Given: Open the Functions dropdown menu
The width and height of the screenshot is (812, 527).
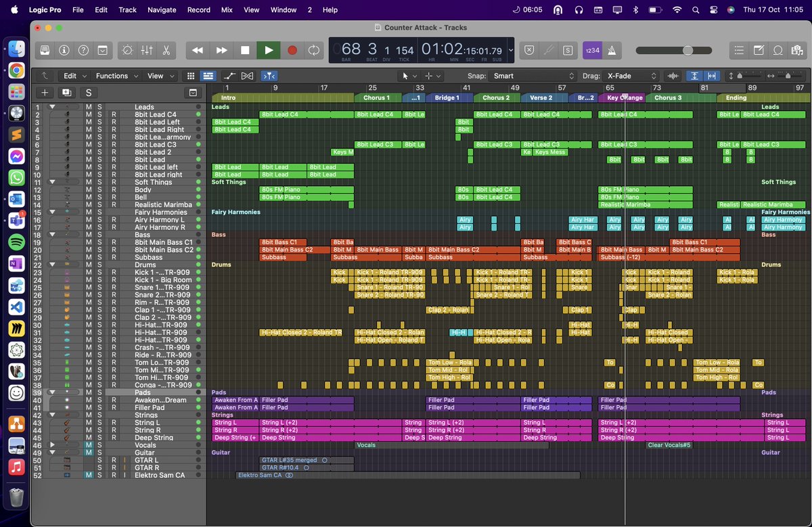Looking at the screenshot, I should coord(116,76).
